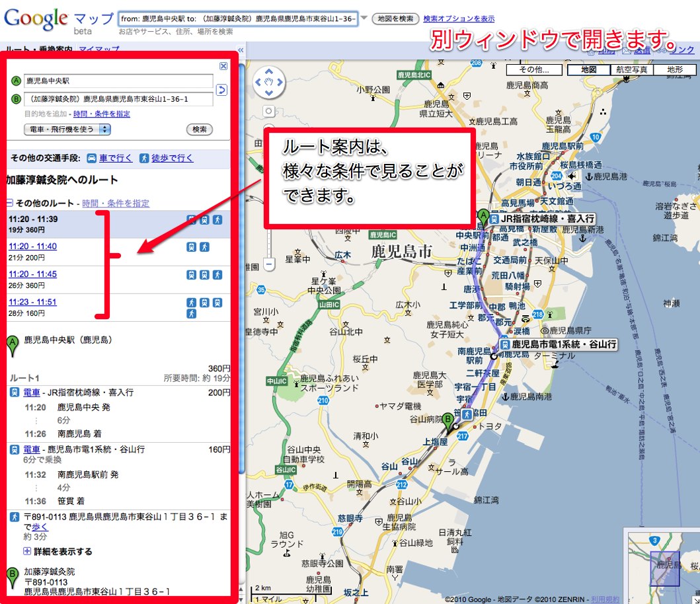Click the blue viewport box in the overview map
This screenshot has height=604, width=700.
click(x=665, y=569)
